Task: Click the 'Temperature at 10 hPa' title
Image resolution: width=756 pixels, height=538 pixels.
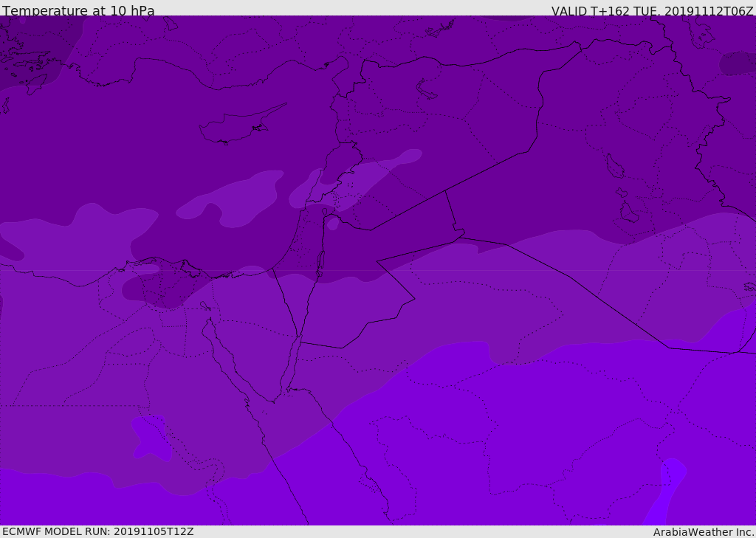Action: (x=78, y=10)
